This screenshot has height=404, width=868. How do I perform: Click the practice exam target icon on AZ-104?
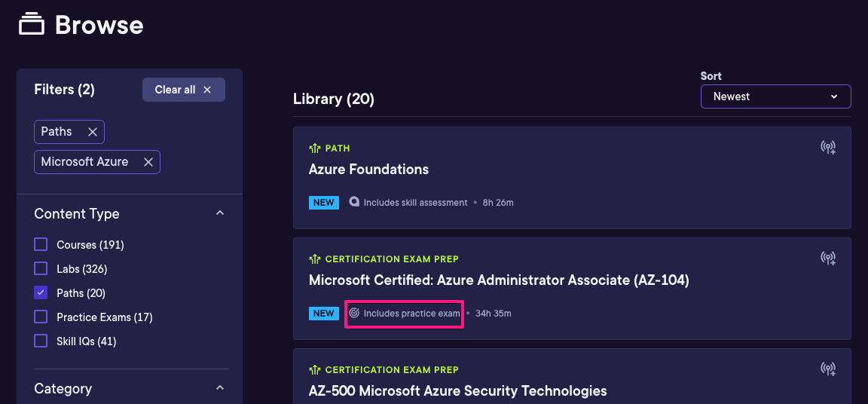point(354,314)
